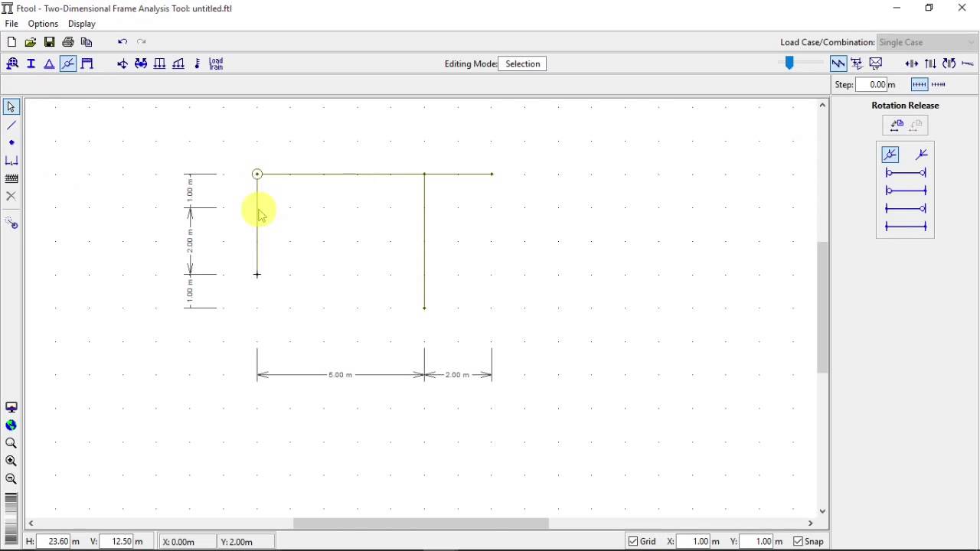This screenshot has width=980, height=551.
Task: Select member with start end hinged
Action: [x=906, y=191]
